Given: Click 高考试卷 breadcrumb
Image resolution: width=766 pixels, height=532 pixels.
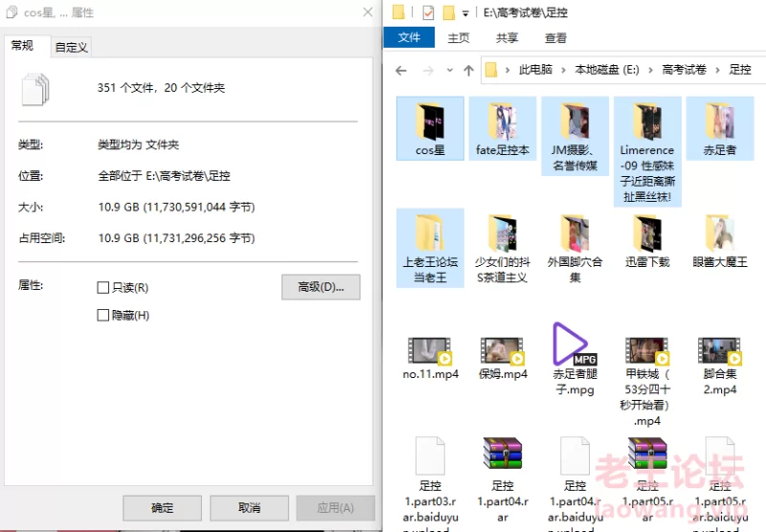Looking at the screenshot, I should 684,70.
